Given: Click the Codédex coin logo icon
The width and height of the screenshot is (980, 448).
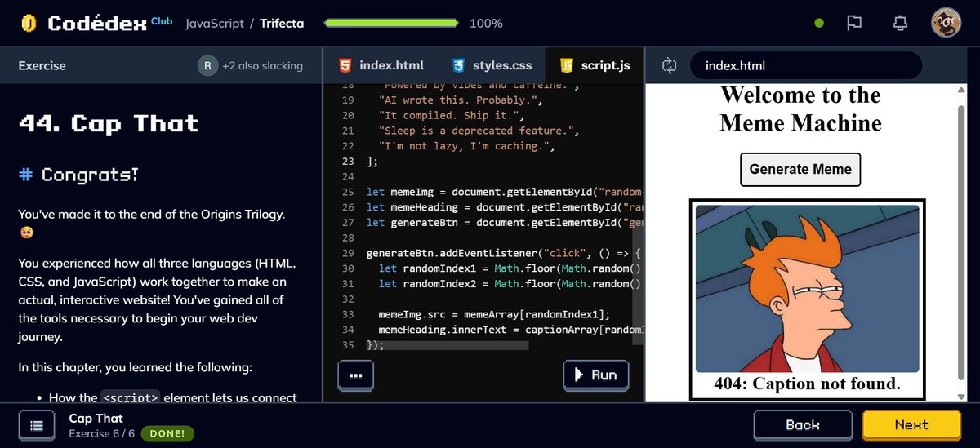Looking at the screenshot, I should 29,24.
